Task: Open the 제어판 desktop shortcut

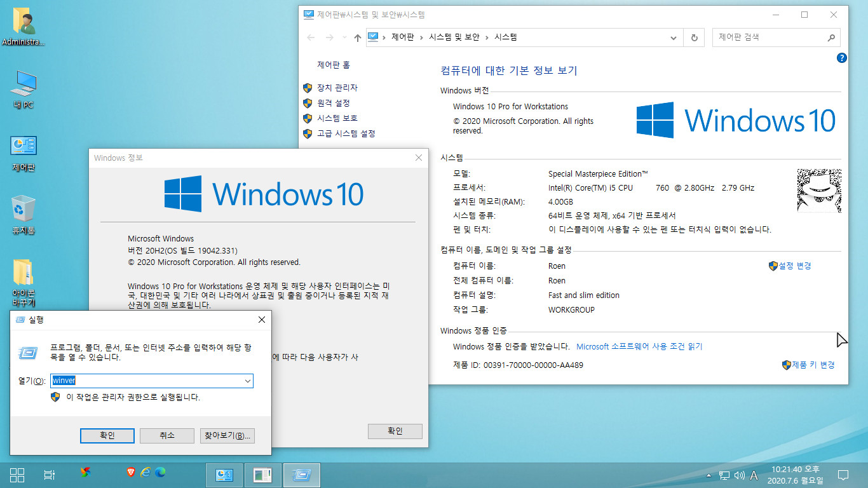Action: (x=24, y=152)
